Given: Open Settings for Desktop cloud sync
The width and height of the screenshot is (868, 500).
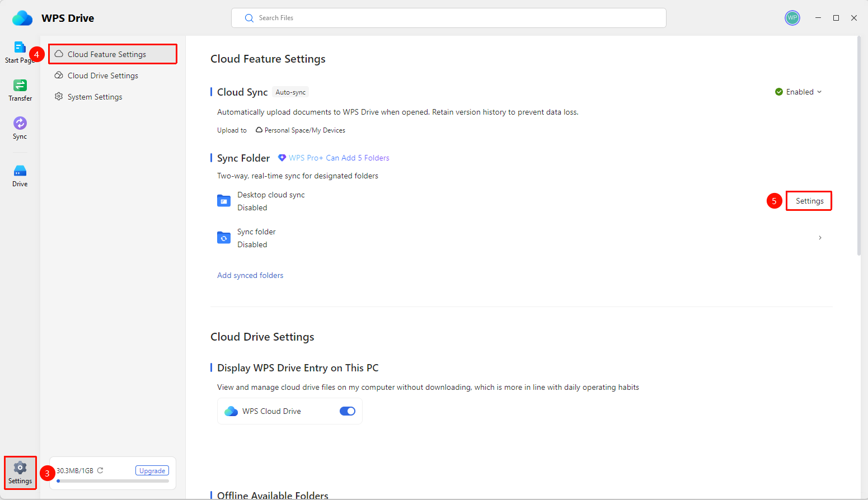Looking at the screenshot, I should click(809, 201).
